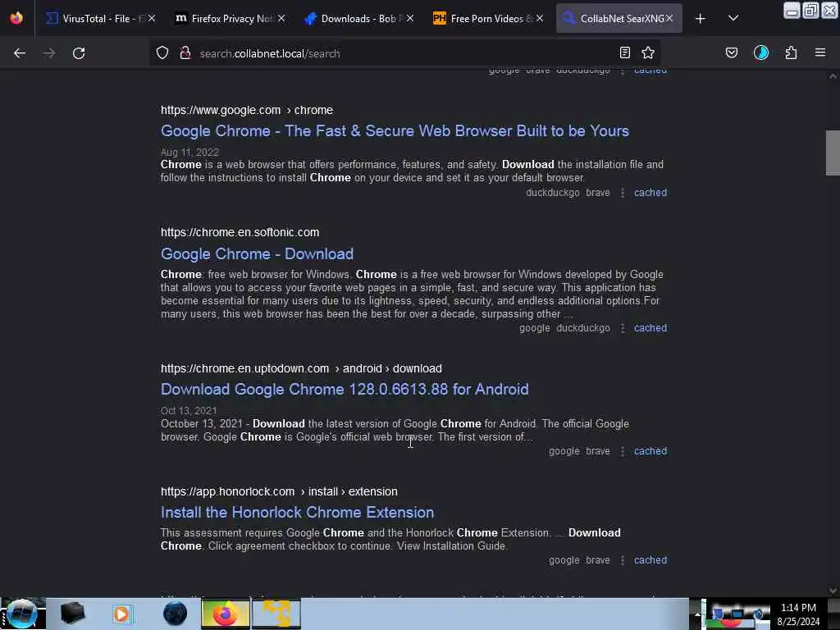Open the globe browser taskbar icon
The width and height of the screenshot is (840, 630).
(176, 614)
